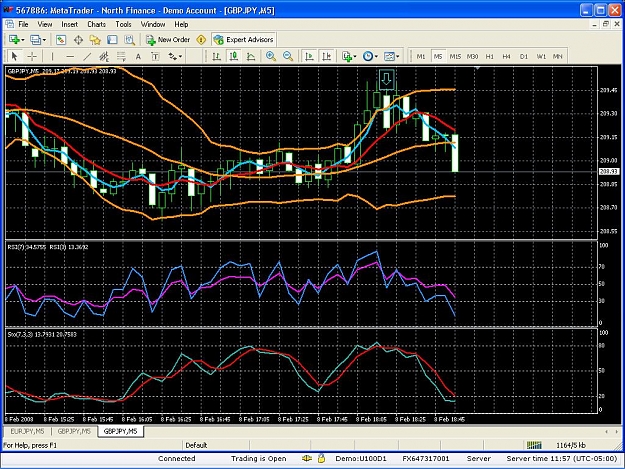Image resolution: width=625 pixels, height=469 pixels.
Task: Click the Zoom Out magnifier icon
Action: click(x=288, y=56)
